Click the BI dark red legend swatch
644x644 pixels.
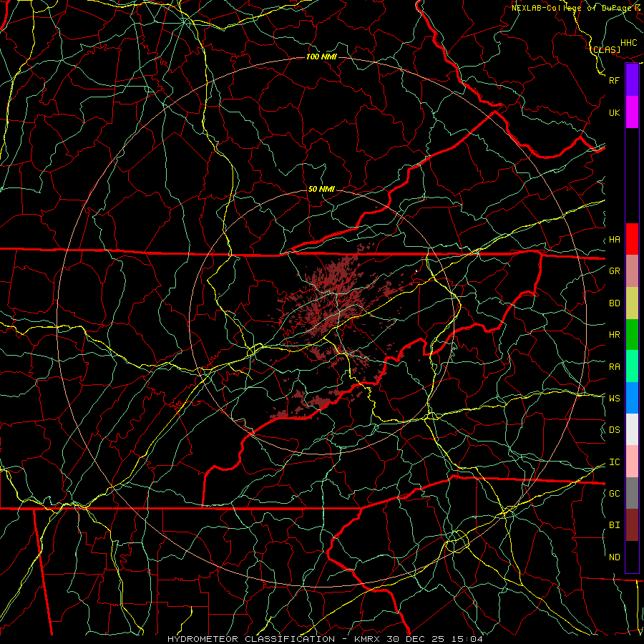[x=632, y=525]
